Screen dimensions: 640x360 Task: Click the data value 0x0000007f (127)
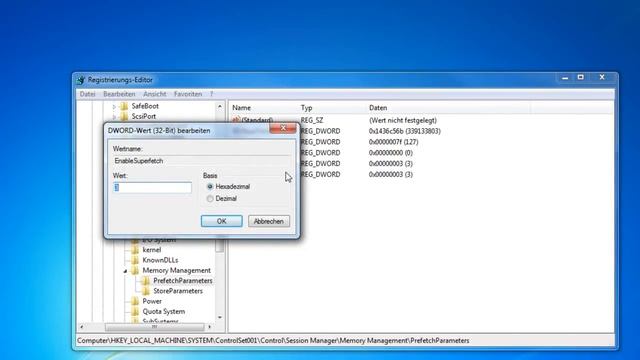[393, 142]
